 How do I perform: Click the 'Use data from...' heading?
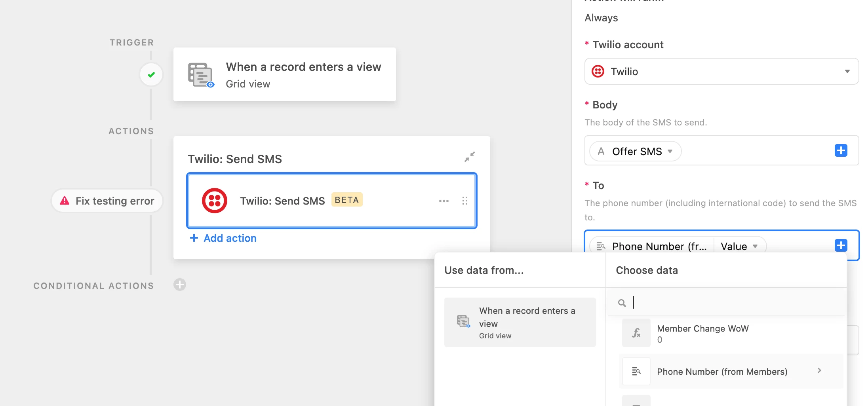click(x=484, y=270)
